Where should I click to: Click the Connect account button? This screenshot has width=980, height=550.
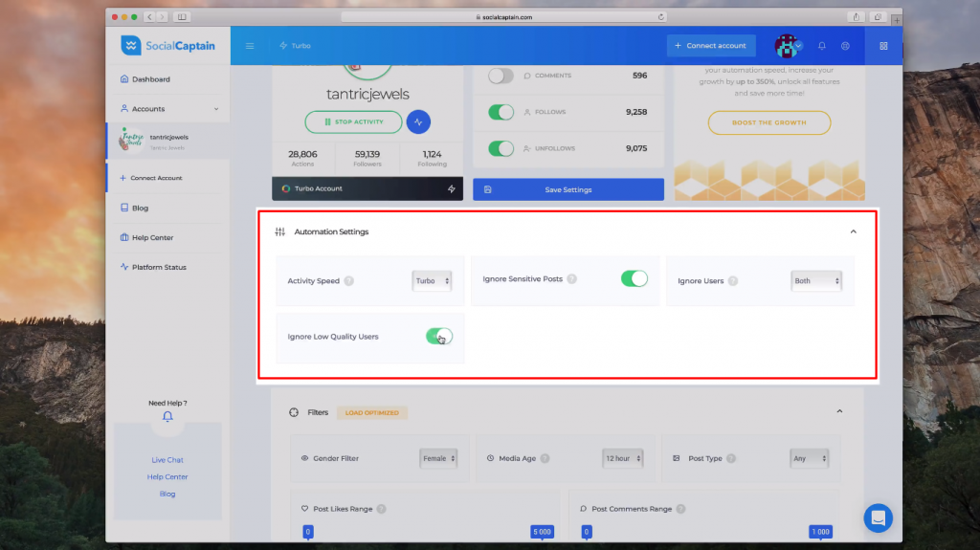tap(711, 46)
